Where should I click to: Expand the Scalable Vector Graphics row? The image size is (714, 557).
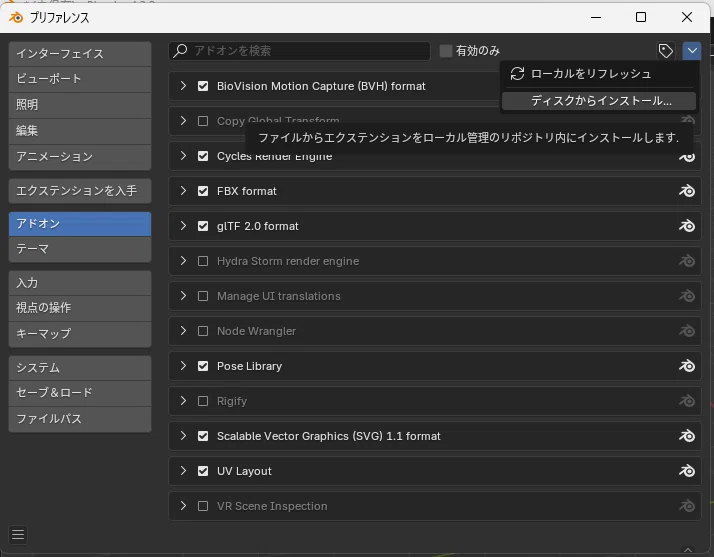(183, 435)
